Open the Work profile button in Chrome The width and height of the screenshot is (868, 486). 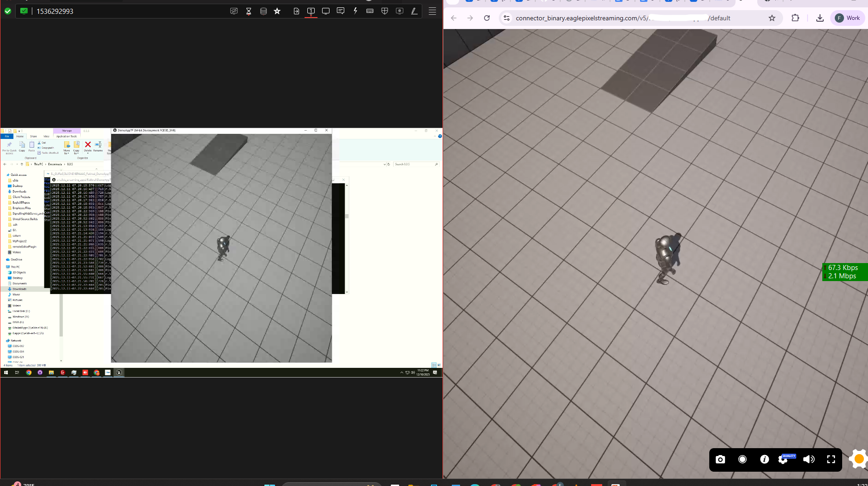pos(848,18)
